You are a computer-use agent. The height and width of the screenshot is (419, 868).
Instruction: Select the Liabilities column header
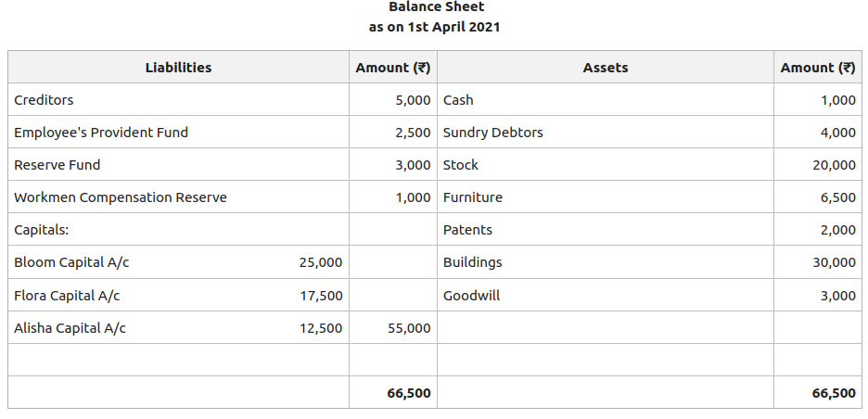point(178,68)
